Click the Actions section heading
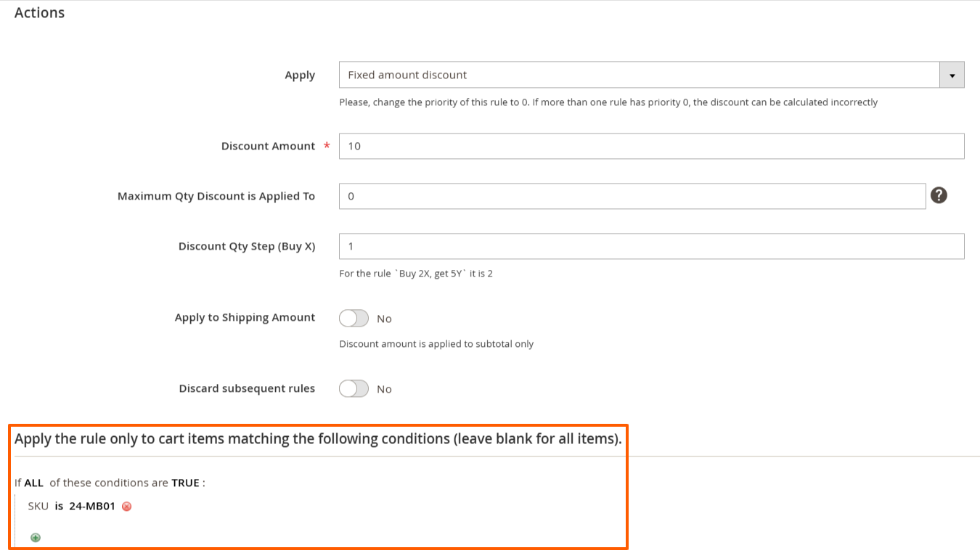This screenshot has width=980, height=553. coord(39,12)
